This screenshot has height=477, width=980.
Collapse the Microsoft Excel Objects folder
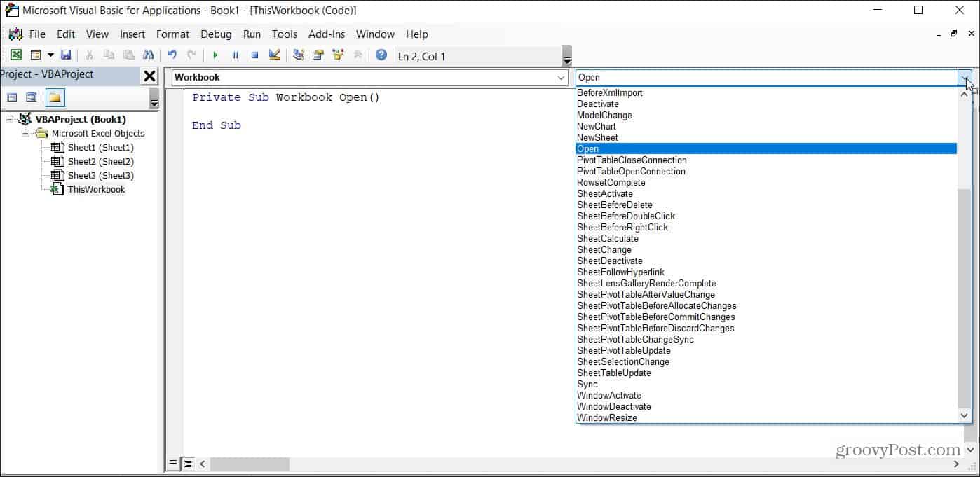tap(26, 134)
